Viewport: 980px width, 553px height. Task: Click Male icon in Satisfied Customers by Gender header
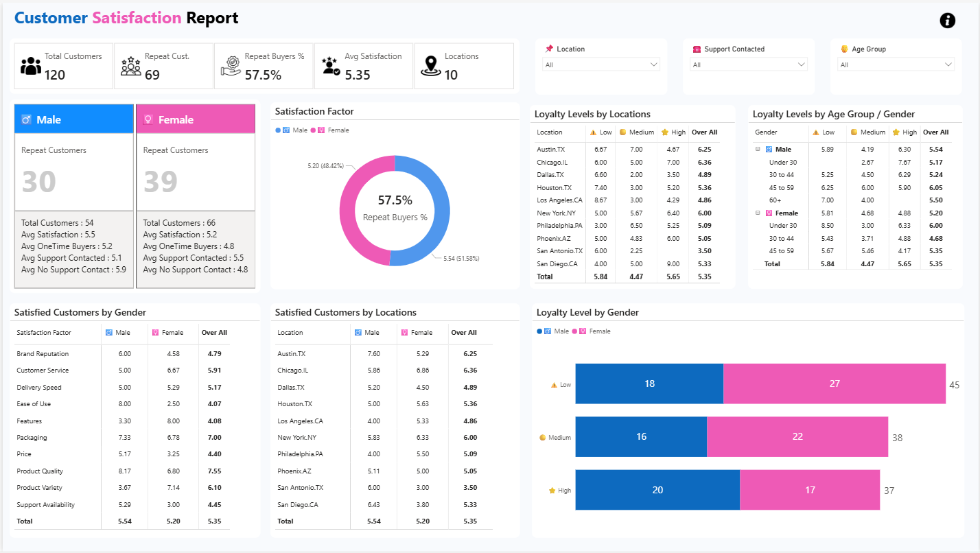point(109,333)
